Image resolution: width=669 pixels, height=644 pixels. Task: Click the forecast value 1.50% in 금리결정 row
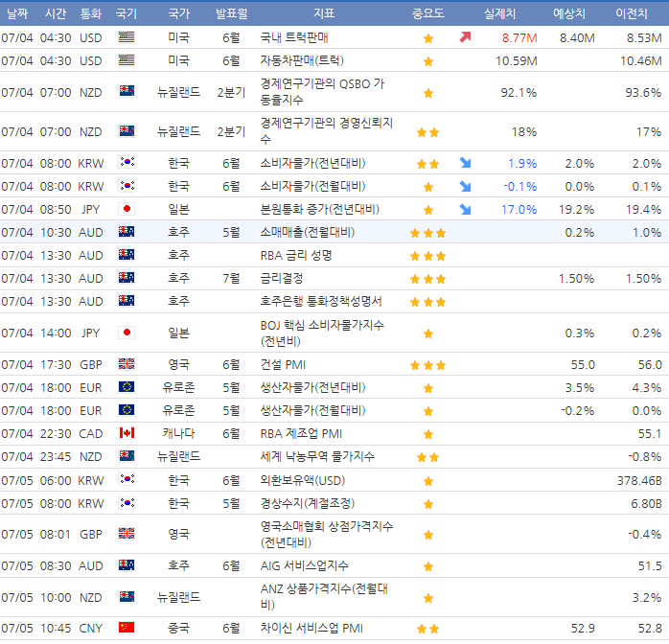(x=576, y=279)
